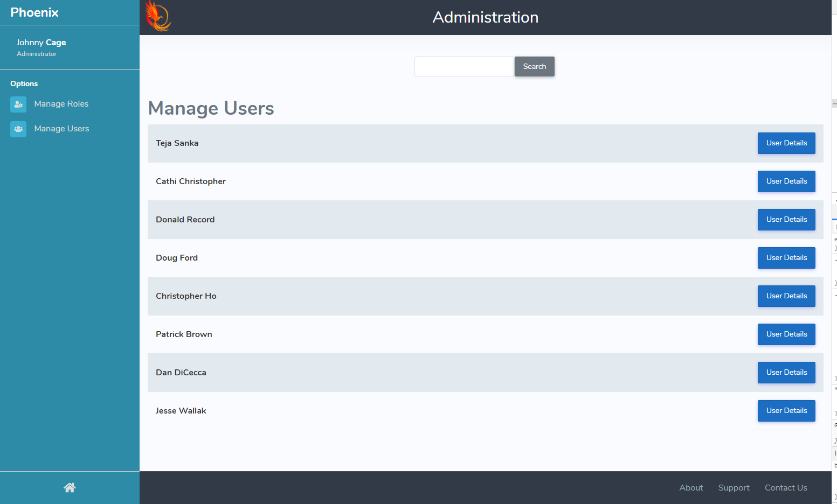View User Details for Donald Record
The width and height of the screenshot is (837, 504).
tap(786, 220)
